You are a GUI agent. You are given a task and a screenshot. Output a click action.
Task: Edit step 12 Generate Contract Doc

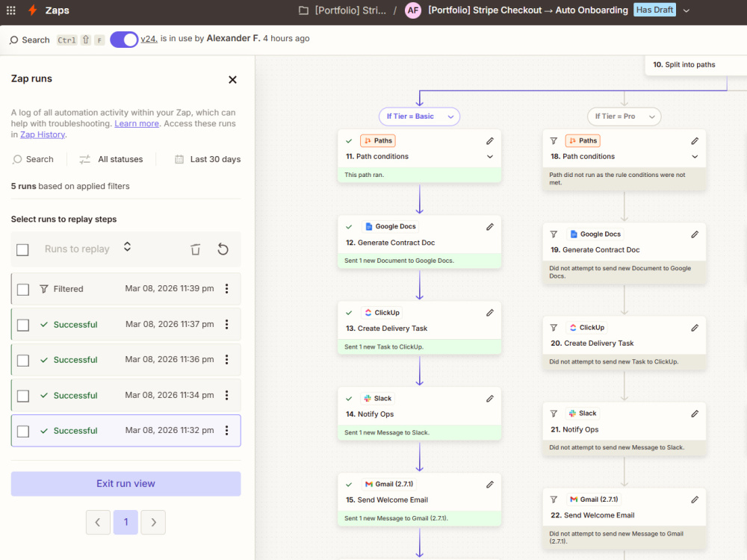point(490,227)
